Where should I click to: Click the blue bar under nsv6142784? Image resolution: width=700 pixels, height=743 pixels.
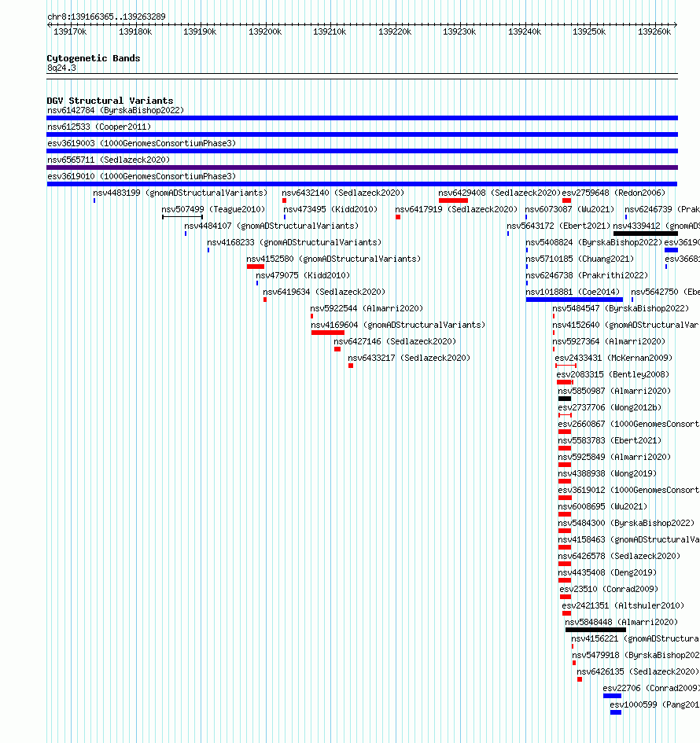point(362,118)
